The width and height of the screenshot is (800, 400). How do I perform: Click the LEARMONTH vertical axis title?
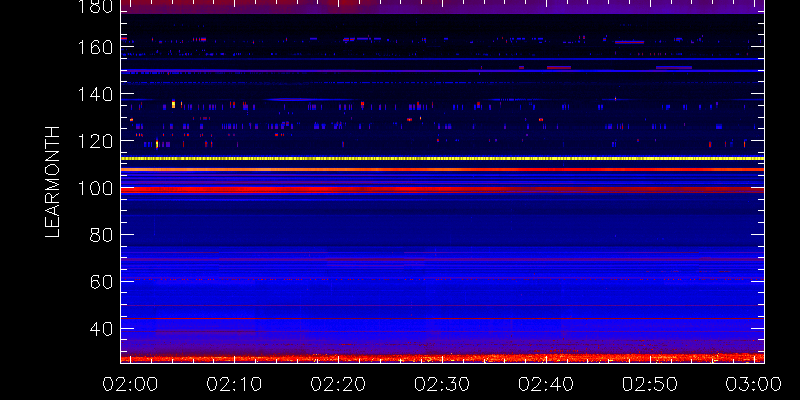click(x=53, y=182)
